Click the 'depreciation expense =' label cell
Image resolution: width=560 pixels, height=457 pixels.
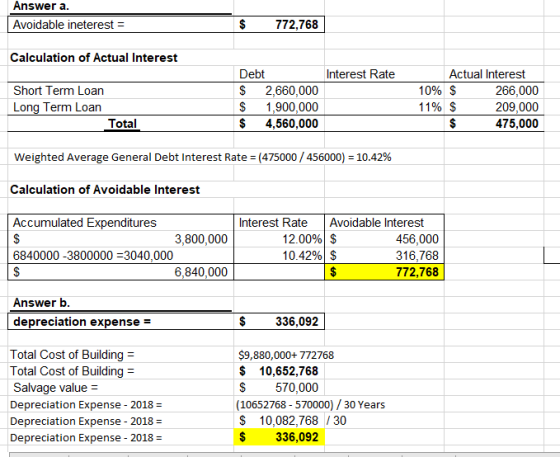tap(121, 321)
